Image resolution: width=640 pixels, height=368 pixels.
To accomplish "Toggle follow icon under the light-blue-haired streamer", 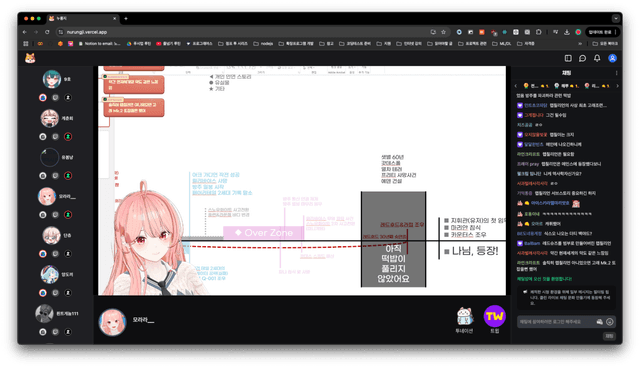I will pyautogui.click(x=68, y=293).
